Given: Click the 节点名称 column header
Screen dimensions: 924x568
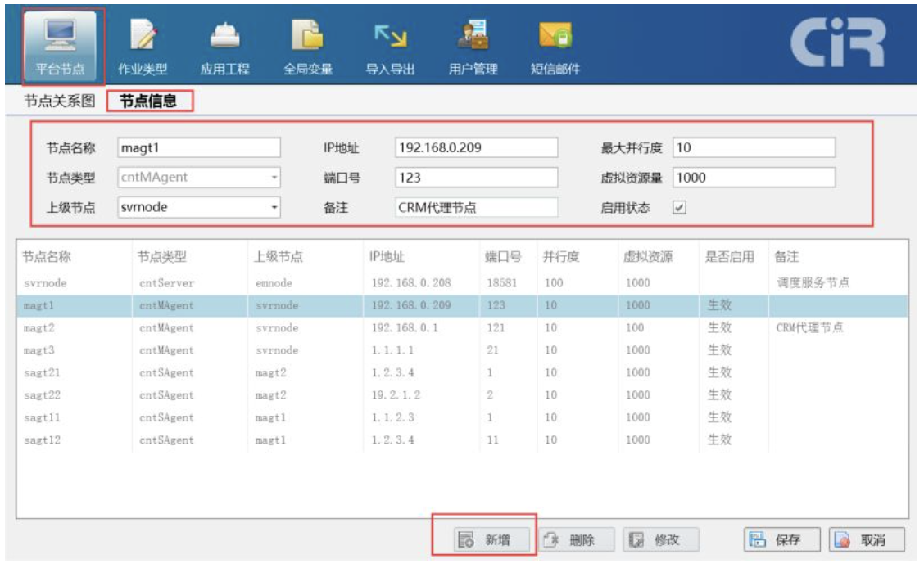Looking at the screenshot, I should coord(47,257).
